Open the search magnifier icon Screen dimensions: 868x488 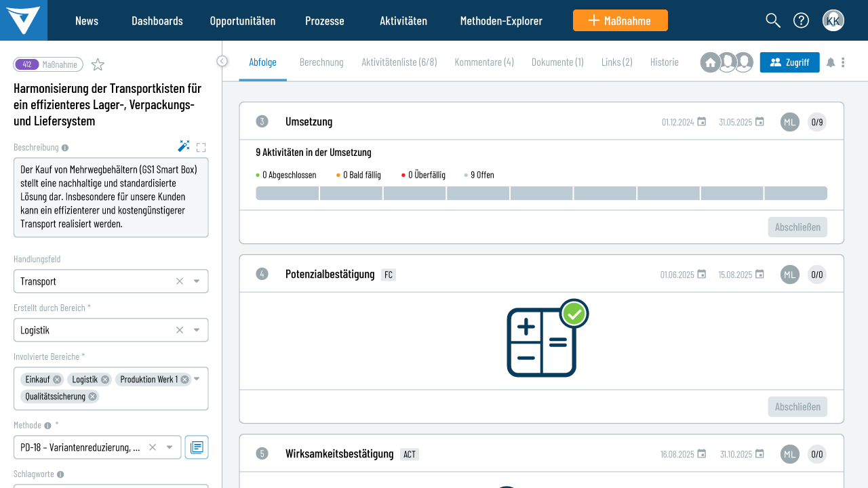coord(773,20)
